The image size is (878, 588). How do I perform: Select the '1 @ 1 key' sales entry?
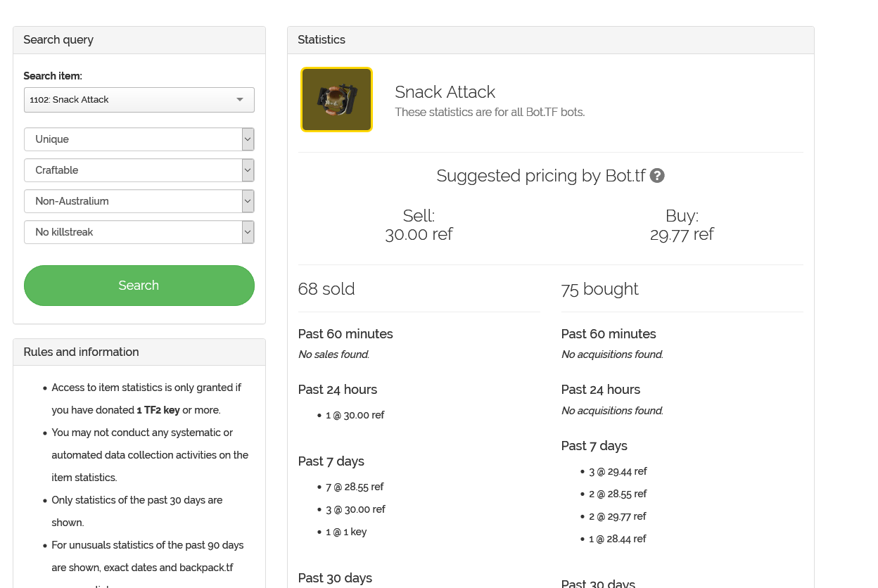(346, 532)
